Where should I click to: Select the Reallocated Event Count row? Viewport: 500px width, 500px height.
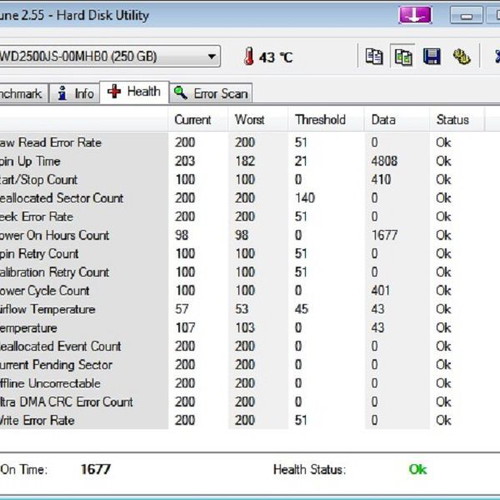click(242, 346)
